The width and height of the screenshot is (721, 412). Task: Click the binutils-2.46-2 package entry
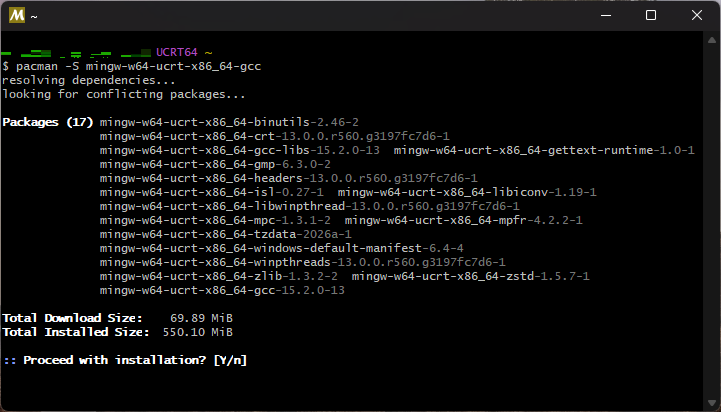tap(229, 122)
